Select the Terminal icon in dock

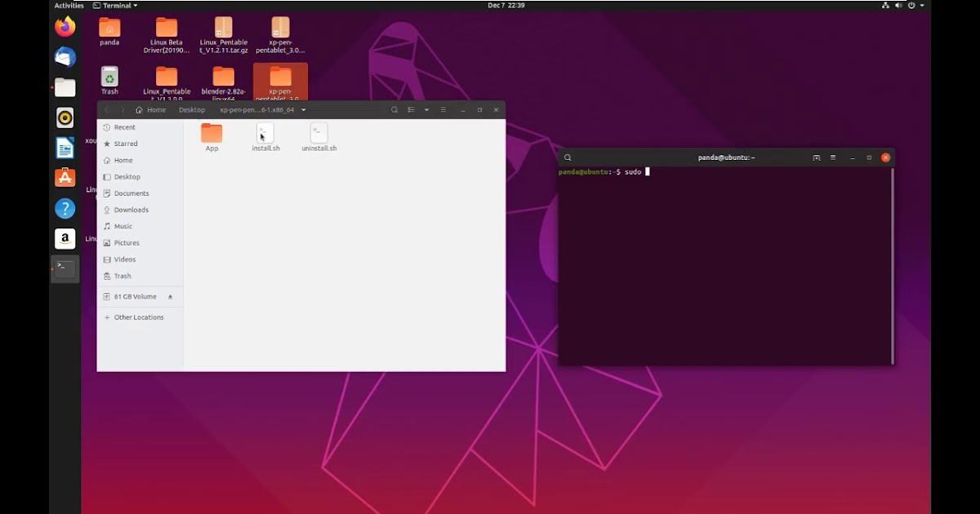[65, 268]
